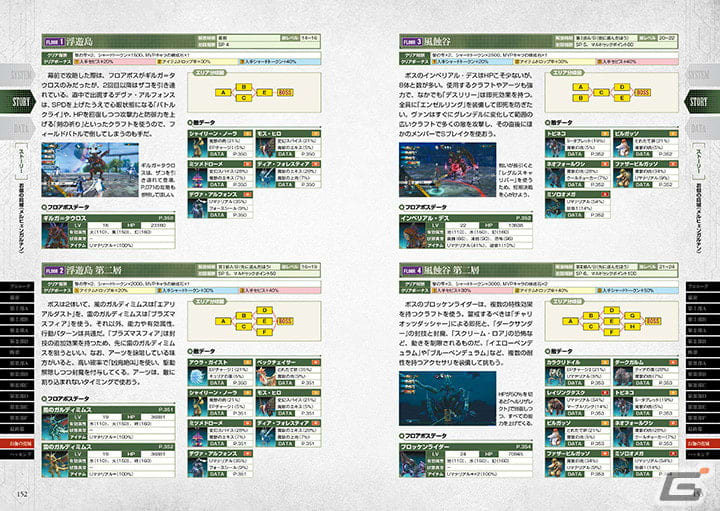This screenshot has width=720, height=511.
Task: Click the red highlighted chapter index entry on the right
Action: (703, 444)
